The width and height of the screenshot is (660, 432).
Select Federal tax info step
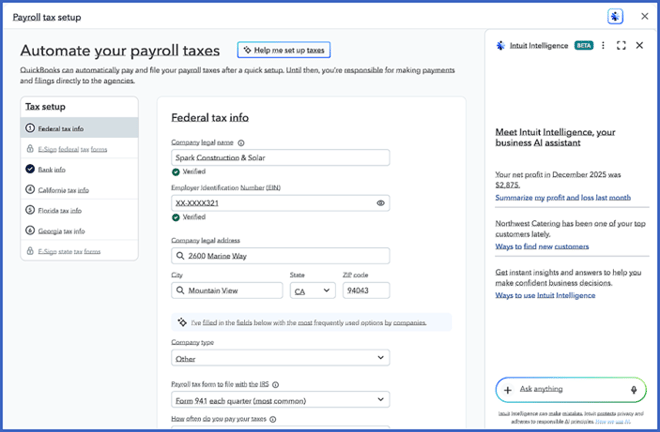[80, 128]
